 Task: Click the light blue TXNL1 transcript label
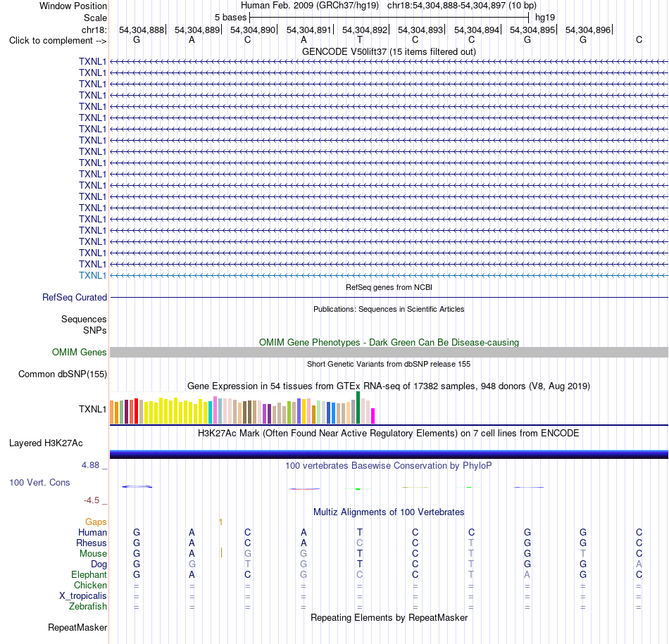[92, 275]
